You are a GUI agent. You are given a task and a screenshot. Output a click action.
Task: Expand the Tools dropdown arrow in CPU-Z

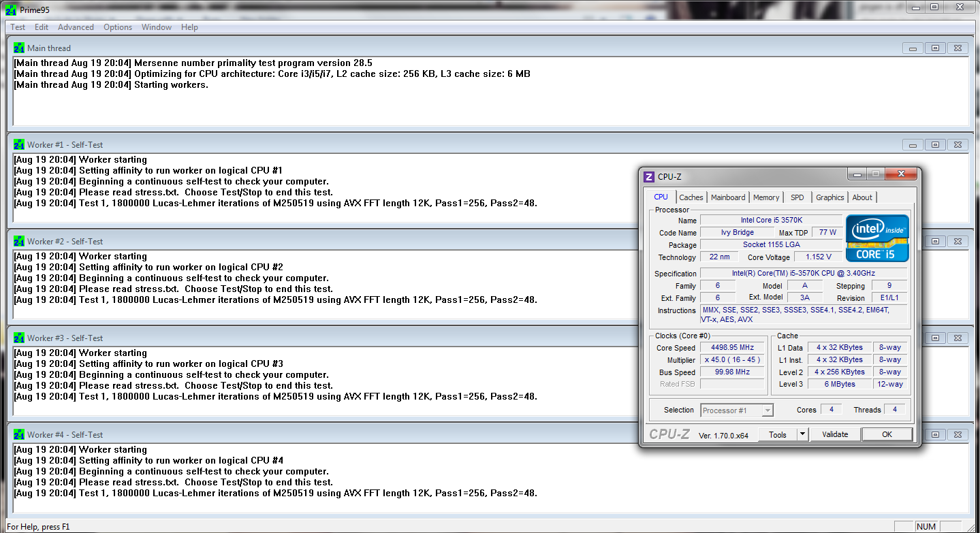(x=802, y=434)
